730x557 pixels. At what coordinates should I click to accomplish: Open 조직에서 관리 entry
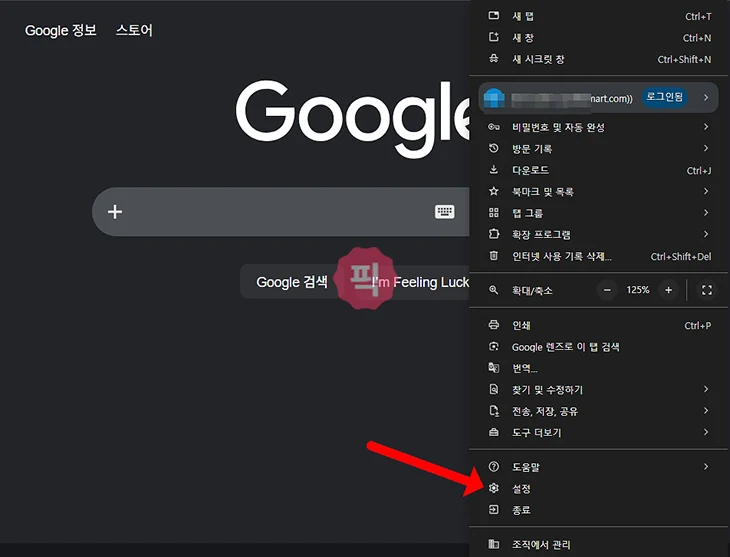(599, 544)
